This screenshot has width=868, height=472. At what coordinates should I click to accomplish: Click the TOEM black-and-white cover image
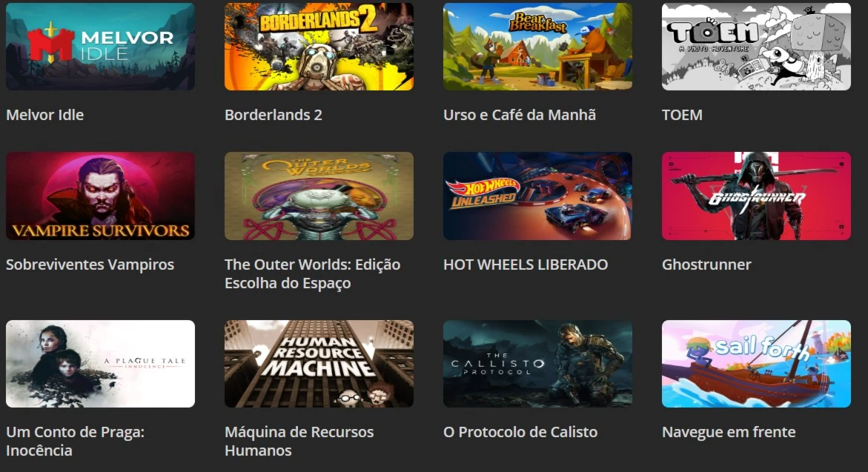tap(756, 47)
